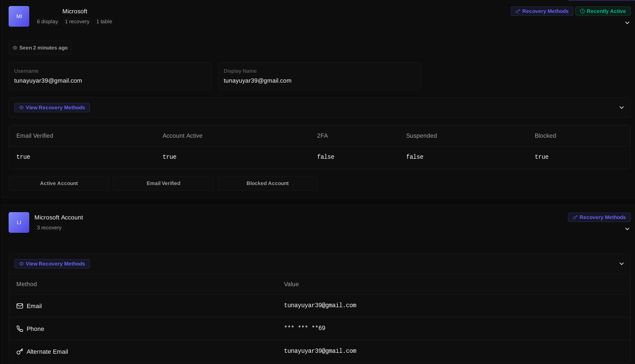
Task: Click the Email Verified column header
Action: tap(35, 136)
